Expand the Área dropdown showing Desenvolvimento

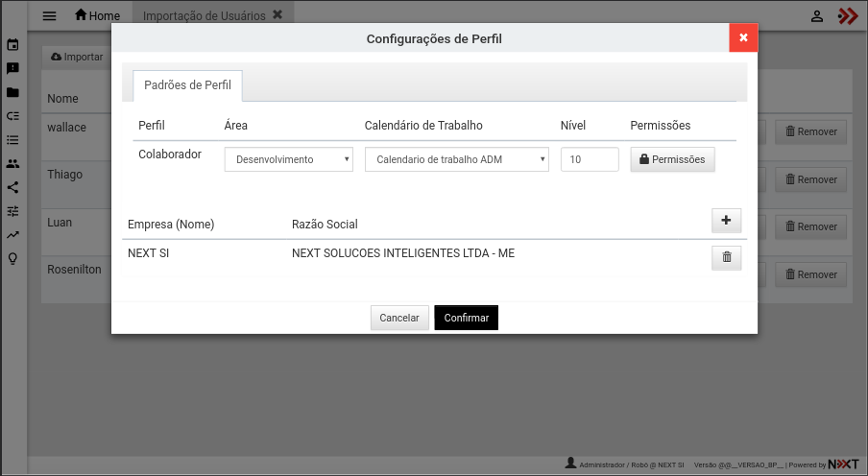[288, 159]
